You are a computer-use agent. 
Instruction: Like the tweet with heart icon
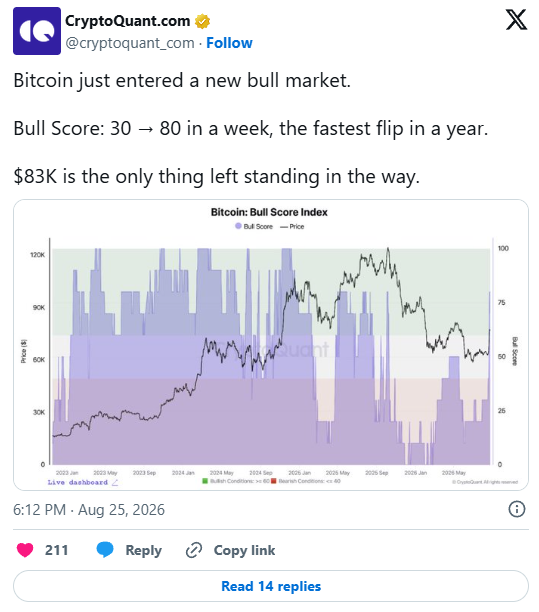pyautogui.click(x=25, y=550)
